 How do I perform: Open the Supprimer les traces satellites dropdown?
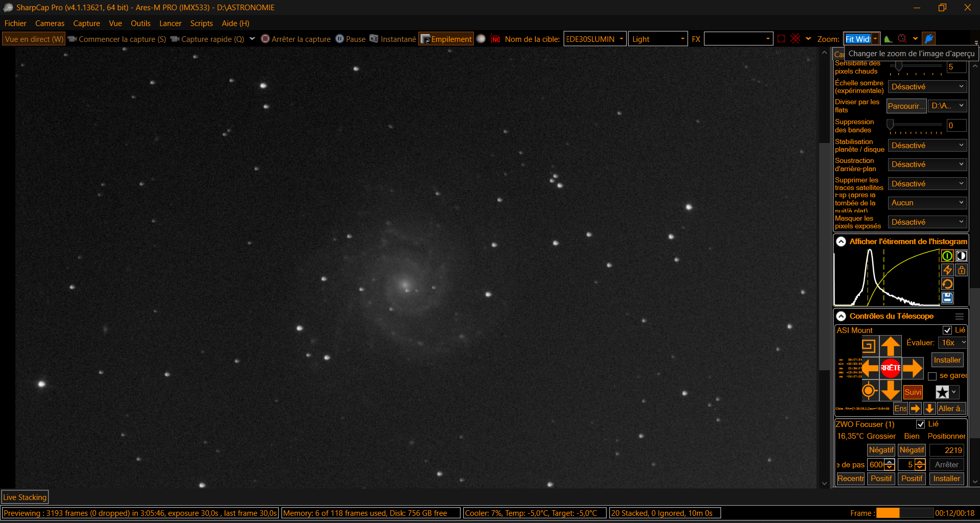pos(927,184)
